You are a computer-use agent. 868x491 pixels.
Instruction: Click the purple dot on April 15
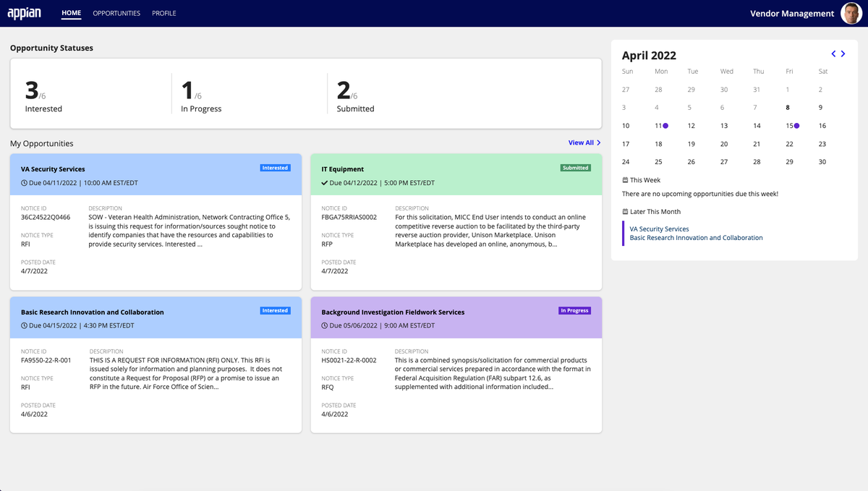796,126
